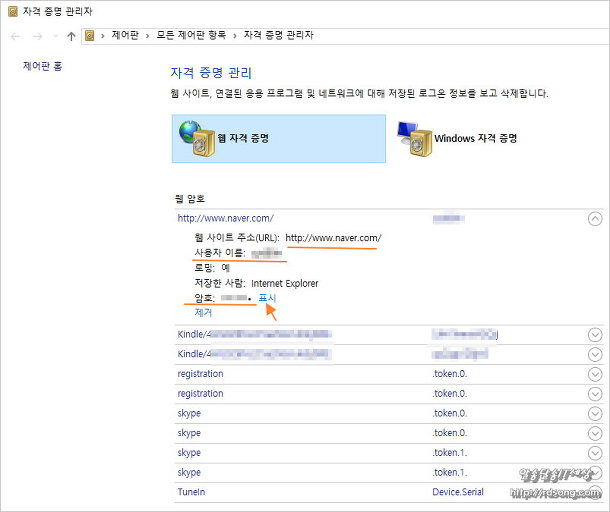Click the Forward arrow in navigation bar

click(x=37, y=36)
